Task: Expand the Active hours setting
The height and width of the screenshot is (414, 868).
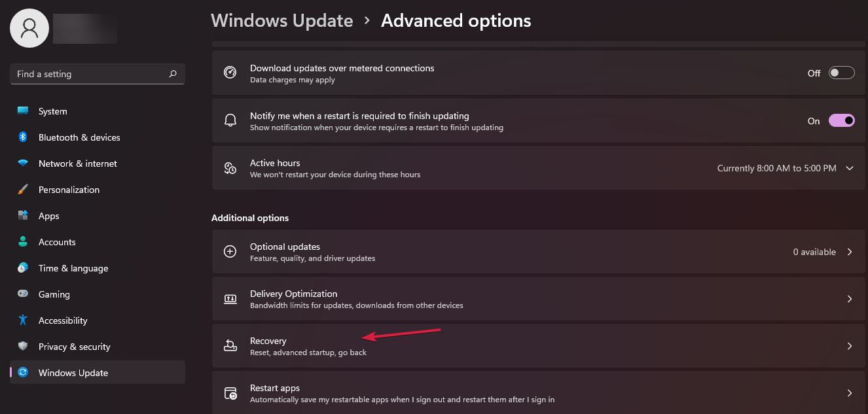Action: tap(850, 168)
